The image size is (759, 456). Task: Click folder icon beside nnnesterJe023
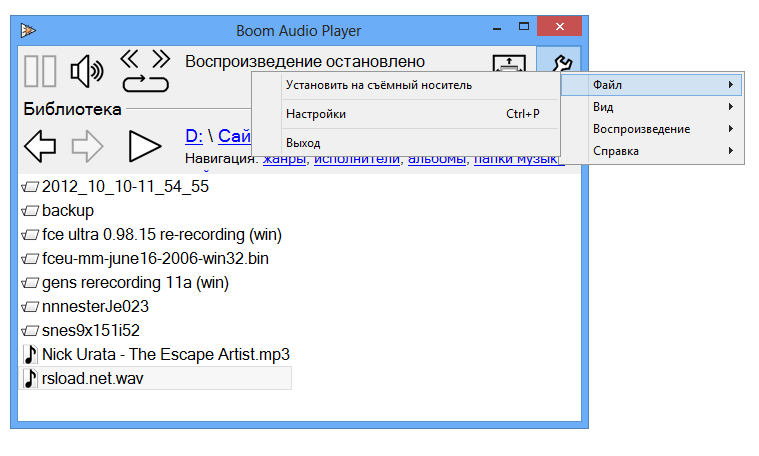(x=30, y=306)
